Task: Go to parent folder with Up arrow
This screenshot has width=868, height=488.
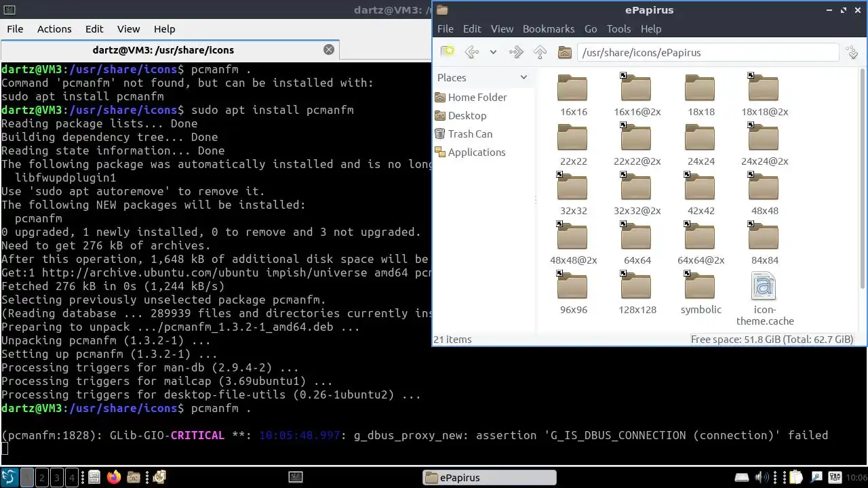Action: [540, 52]
